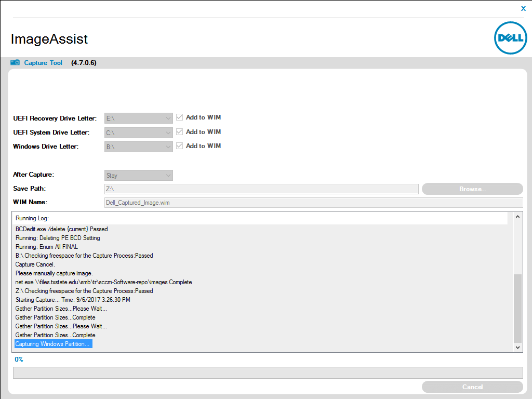
Task: Open the After Capture dropdown
Action: tap(138, 176)
